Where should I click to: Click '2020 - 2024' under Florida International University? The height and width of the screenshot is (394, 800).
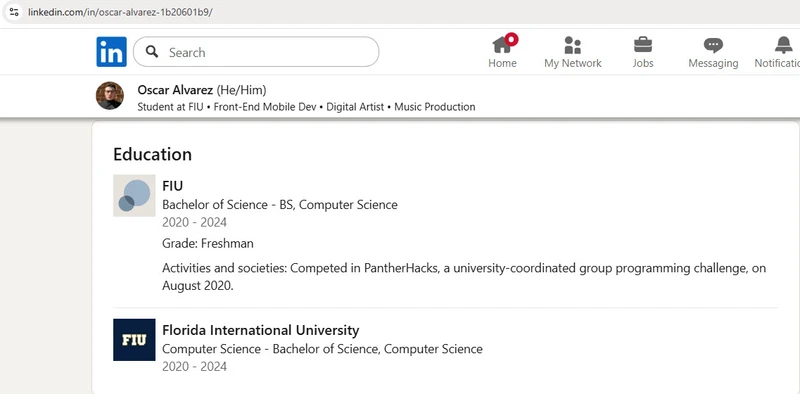pyautogui.click(x=194, y=366)
